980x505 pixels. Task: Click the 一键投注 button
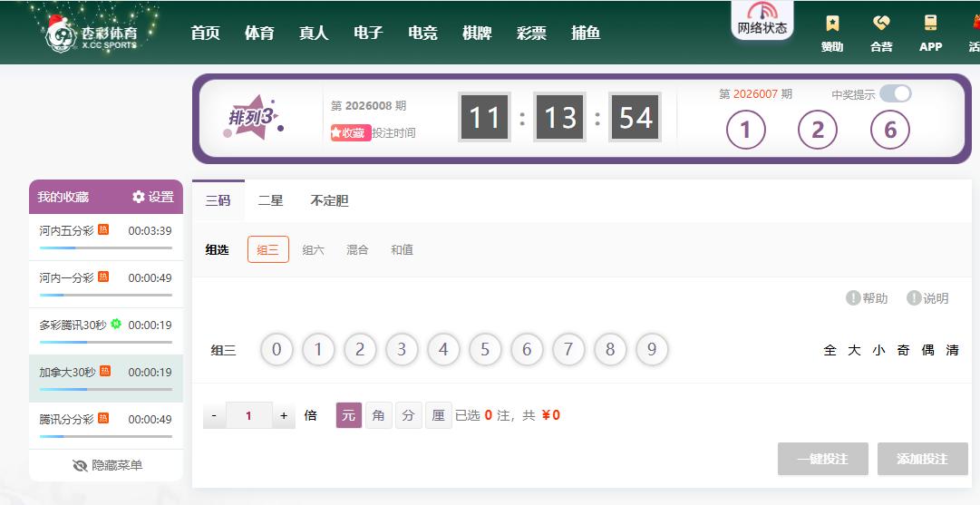point(822,459)
